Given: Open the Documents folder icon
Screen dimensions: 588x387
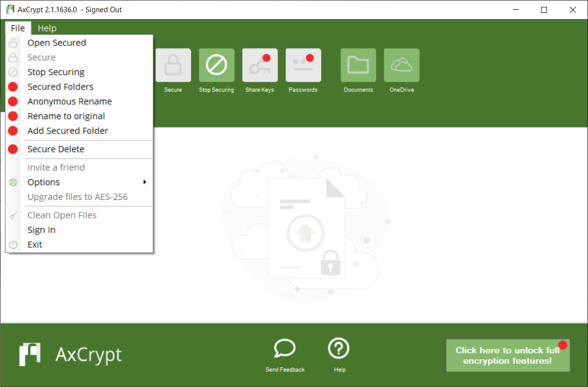Looking at the screenshot, I should pyautogui.click(x=358, y=65).
